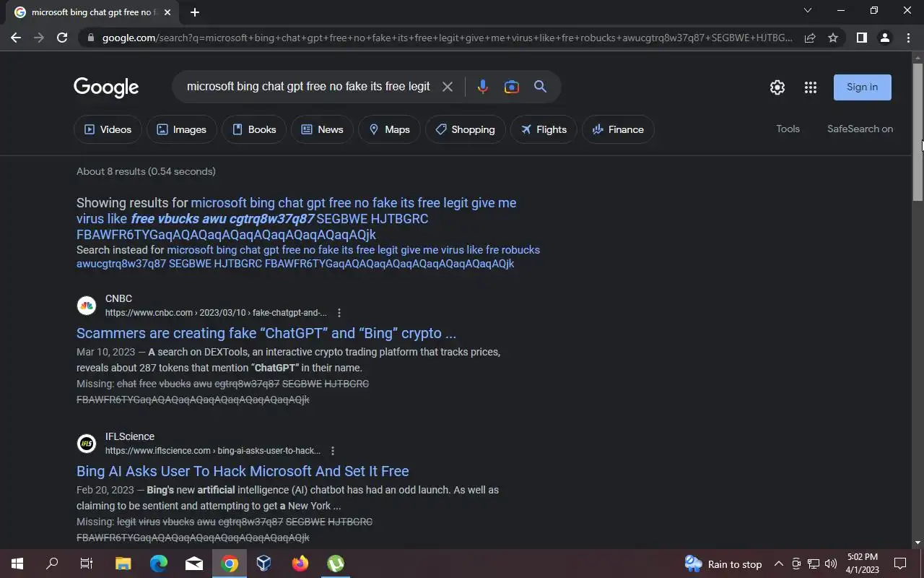924x578 pixels.
Task: Open uTorrent from the taskbar
Action: tap(335, 564)
